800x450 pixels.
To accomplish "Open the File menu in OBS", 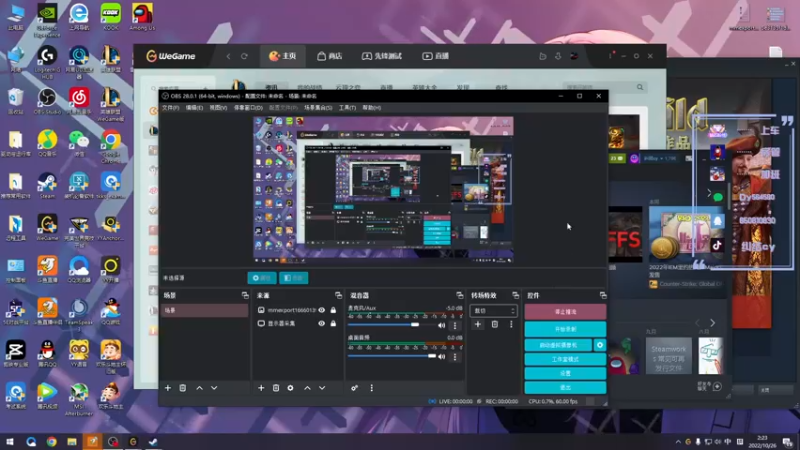I will (170, 108).
